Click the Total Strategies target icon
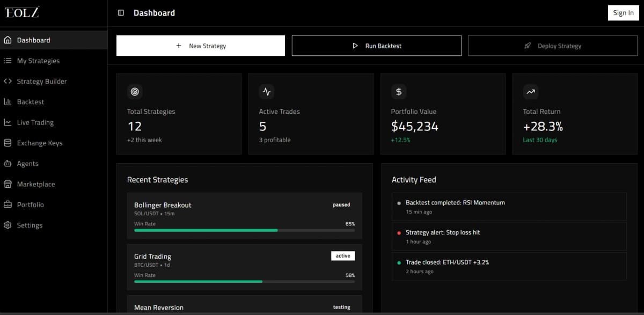 click(135, 92)
